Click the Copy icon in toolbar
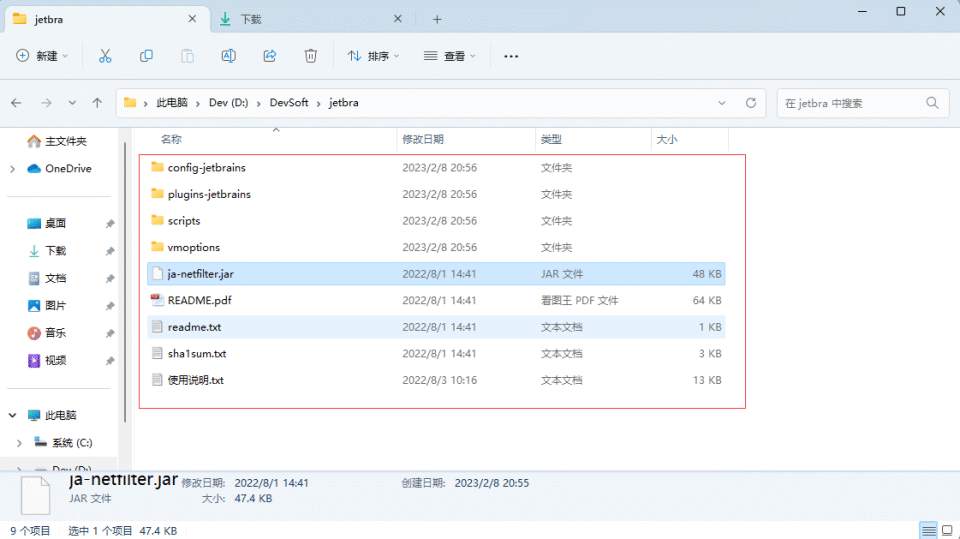The height and width of the screenshot is (539, 960). pos(146,56)
